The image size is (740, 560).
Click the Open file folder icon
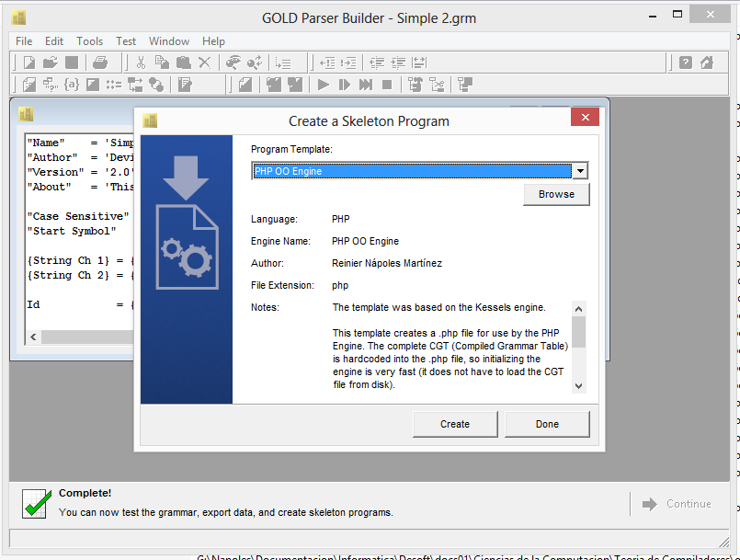tap(50, 63)
